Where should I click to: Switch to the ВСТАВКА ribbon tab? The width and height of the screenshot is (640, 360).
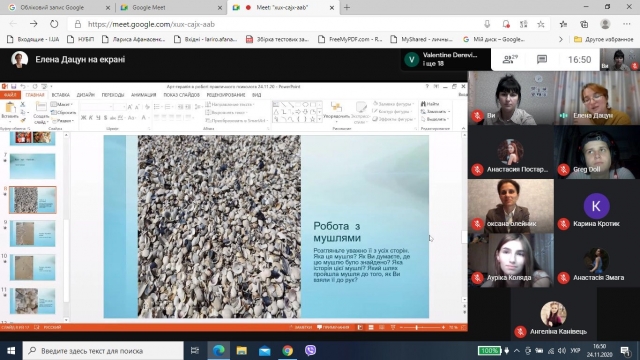[61, 95]
